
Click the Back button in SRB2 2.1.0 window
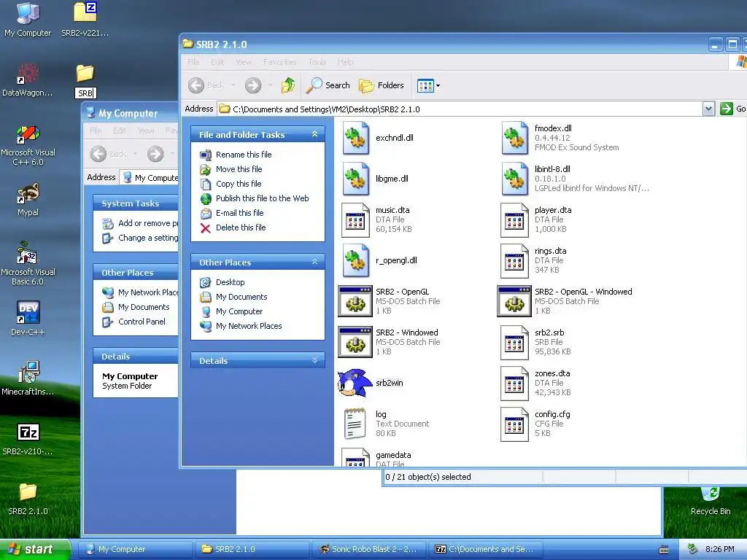205,85
